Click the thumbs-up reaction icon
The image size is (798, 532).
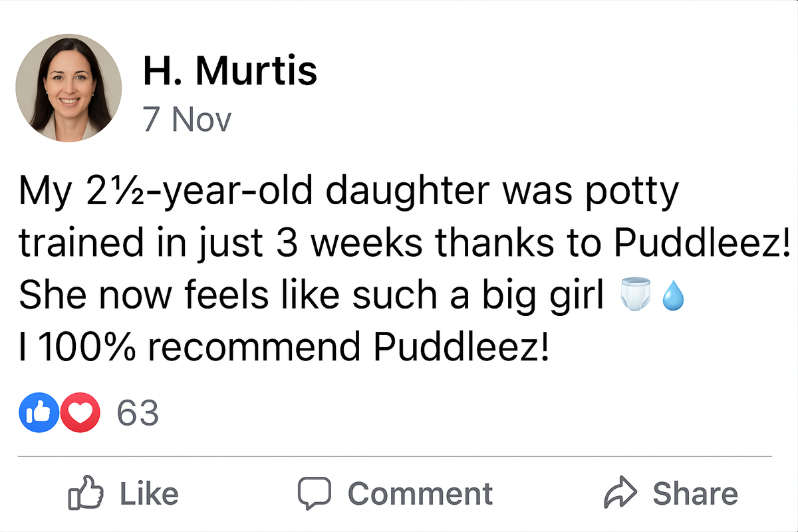39,412
